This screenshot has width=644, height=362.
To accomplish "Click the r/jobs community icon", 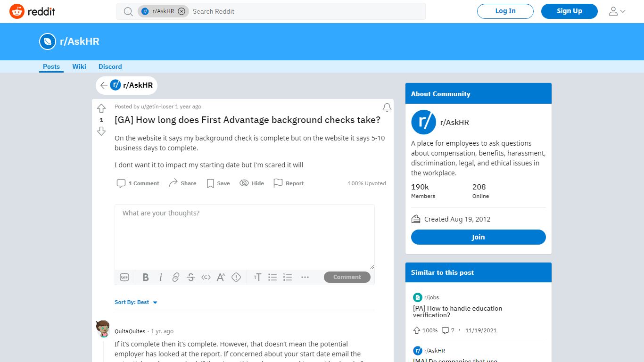I will (x=418, y=297).
